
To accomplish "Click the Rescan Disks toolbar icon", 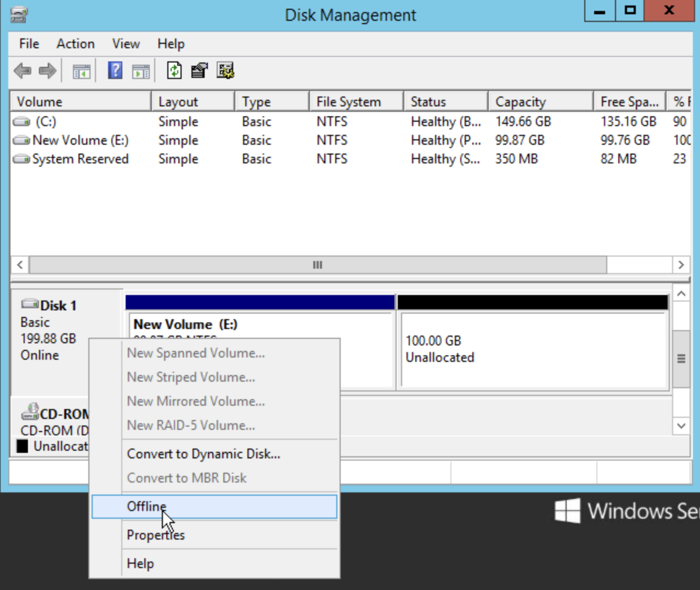I will click(199, 71).
